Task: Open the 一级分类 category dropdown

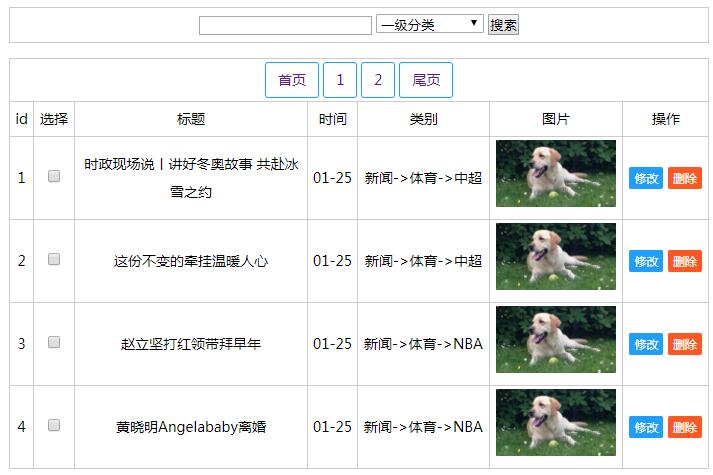Action: pyautogui.click(x=430, y=24)
